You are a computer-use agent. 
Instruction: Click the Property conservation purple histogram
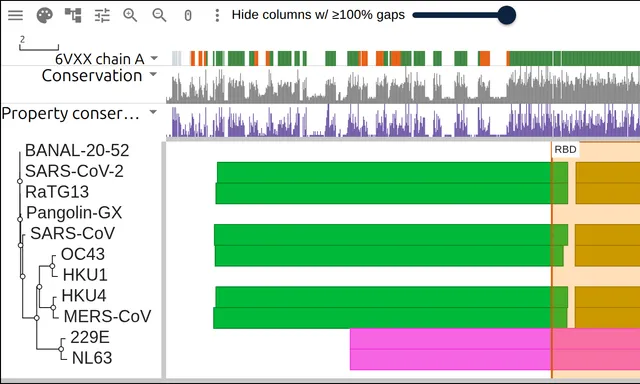click(x=403, y=120)
